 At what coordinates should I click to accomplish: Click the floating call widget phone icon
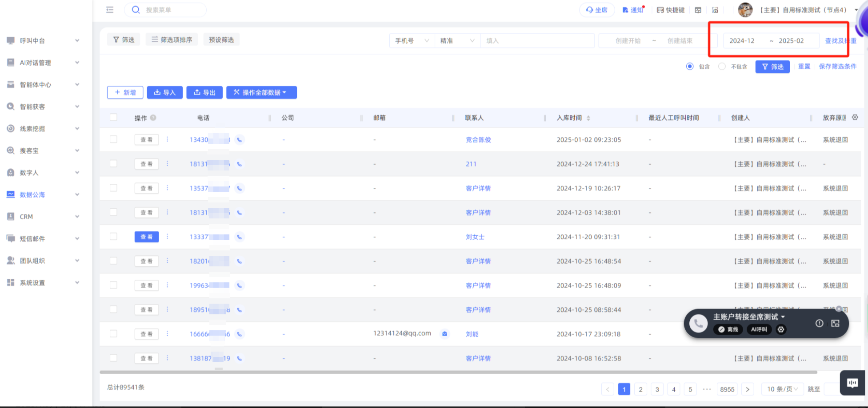click(698, 324)
